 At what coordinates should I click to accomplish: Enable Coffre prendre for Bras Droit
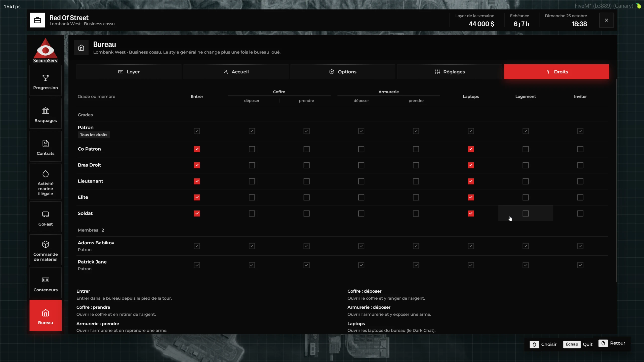tap(306, 165)
